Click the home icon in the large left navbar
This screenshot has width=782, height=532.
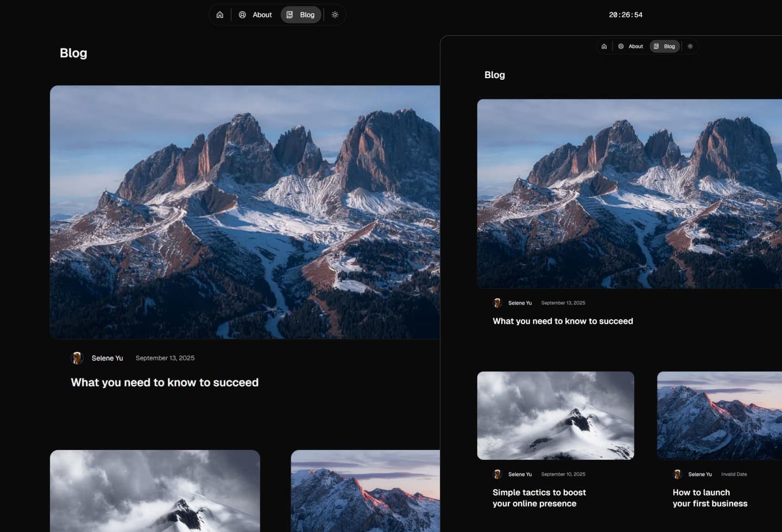[x=220, y=15]
